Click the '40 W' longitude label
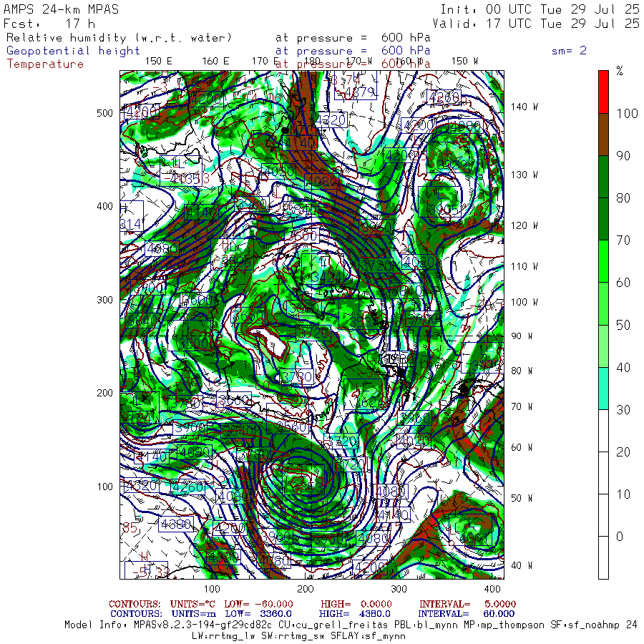The image size is (644, 644). (522, 565)
